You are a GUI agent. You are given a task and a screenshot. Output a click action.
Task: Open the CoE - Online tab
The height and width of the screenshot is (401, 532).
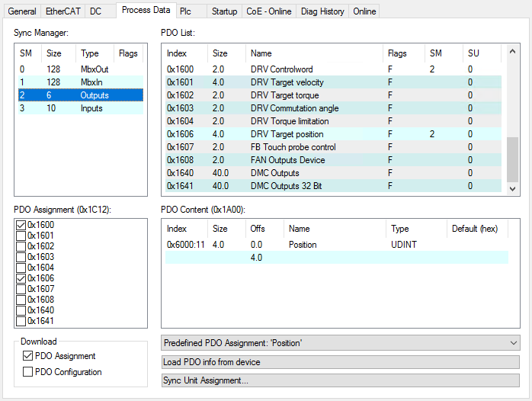point(269,11)
